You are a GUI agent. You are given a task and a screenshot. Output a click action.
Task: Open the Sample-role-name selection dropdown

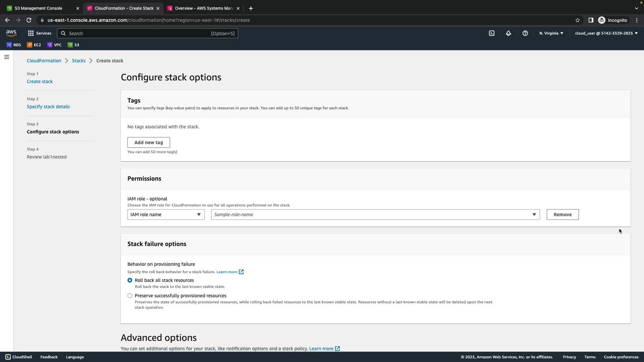[x=375, y=215]
